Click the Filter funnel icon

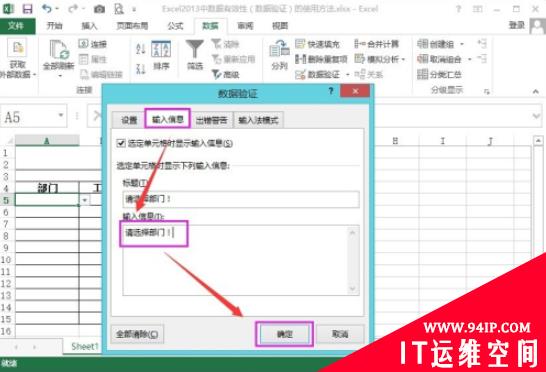195,50
